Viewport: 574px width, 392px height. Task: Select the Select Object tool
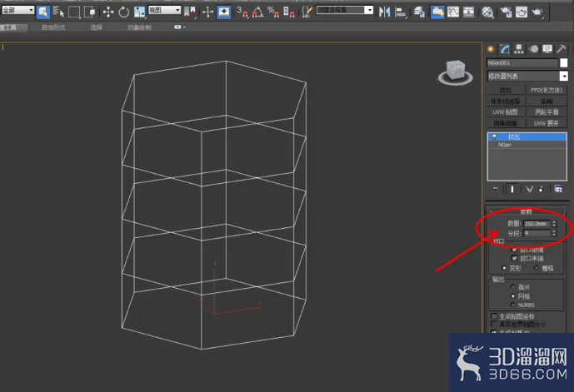point(43,12)
